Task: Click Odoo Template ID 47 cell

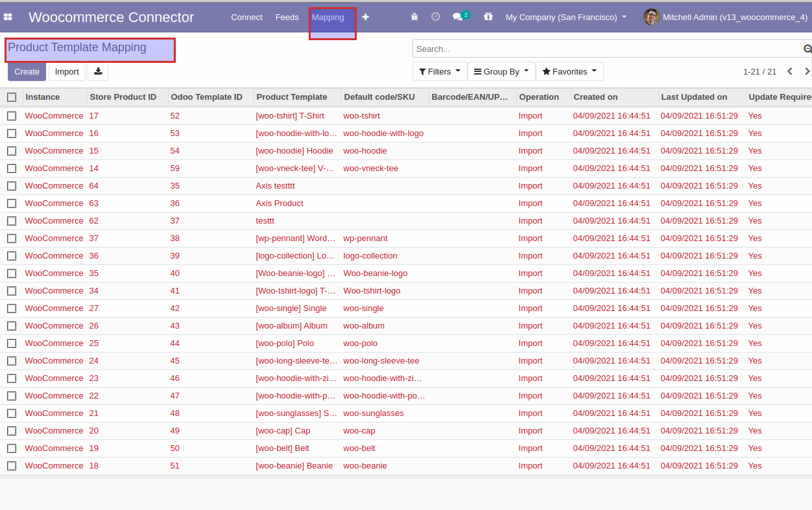Action: pyautogui.click(x=175, y=396)
